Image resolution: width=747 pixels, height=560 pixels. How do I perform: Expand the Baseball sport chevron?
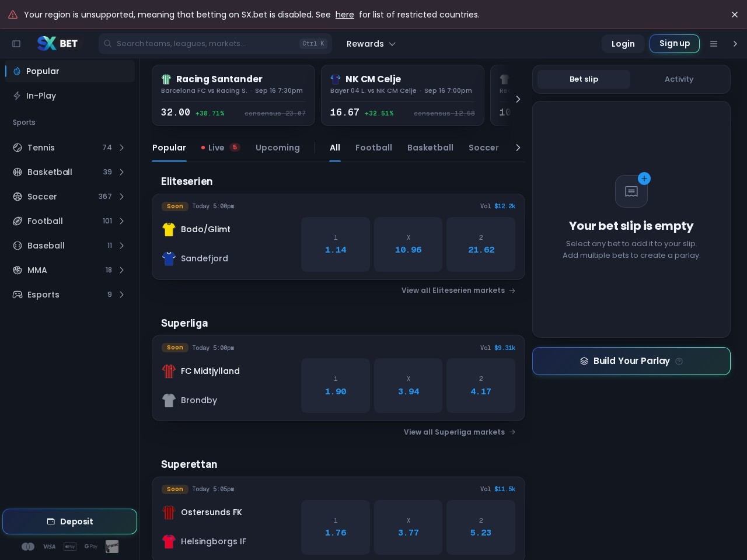click(121, 246)
